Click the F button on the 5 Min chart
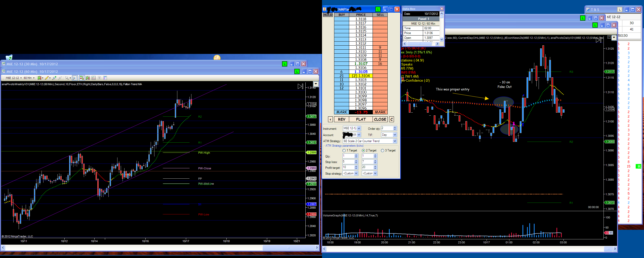The image size is (644, 258). (609, 37)
